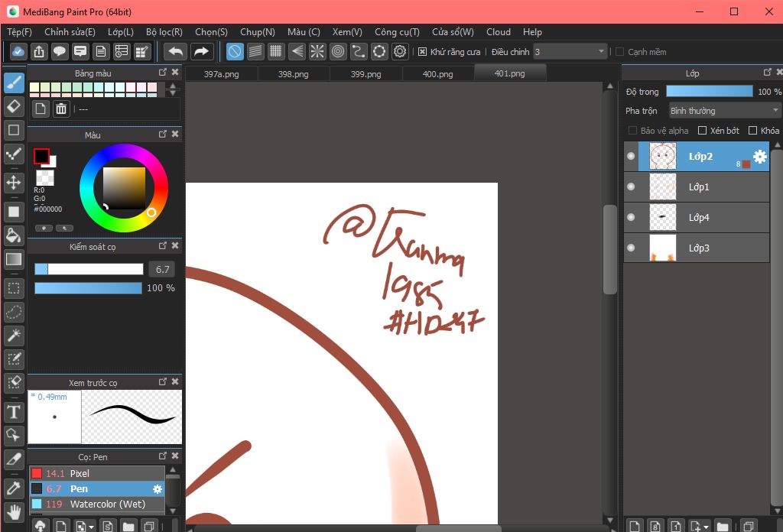The height and width of the screenshot is (532, 783).
Task: Select the Watercolor (Wet) brush
Action: [x=107, y=504]
